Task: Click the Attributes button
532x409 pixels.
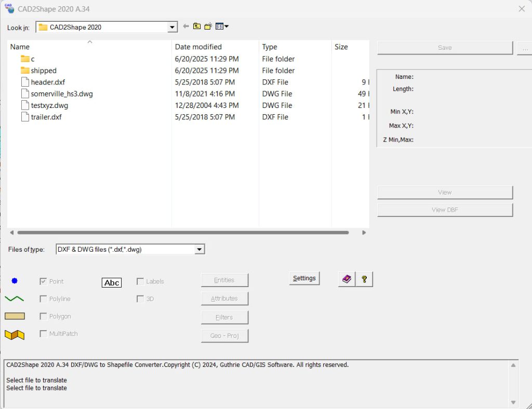Action: (224, 298)
